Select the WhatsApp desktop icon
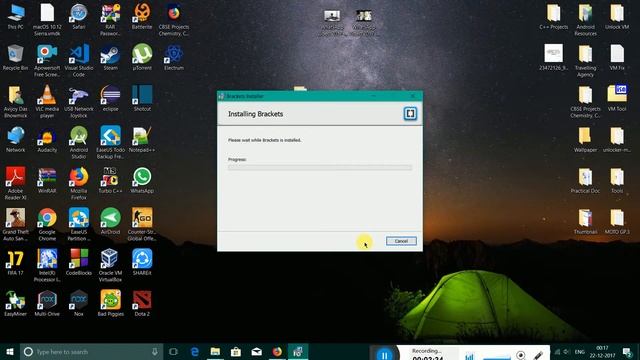Image resolution: width=640 pixels, height=360 pixels. [x=142, y=181]
